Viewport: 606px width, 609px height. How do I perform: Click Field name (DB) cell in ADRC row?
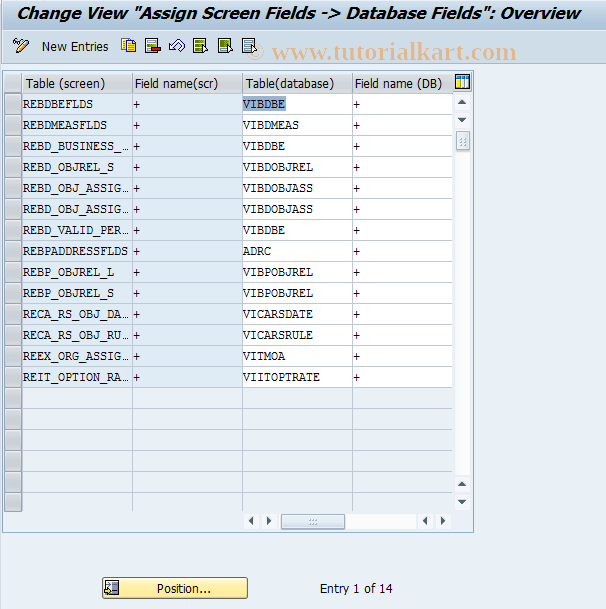tap(402, 251)
